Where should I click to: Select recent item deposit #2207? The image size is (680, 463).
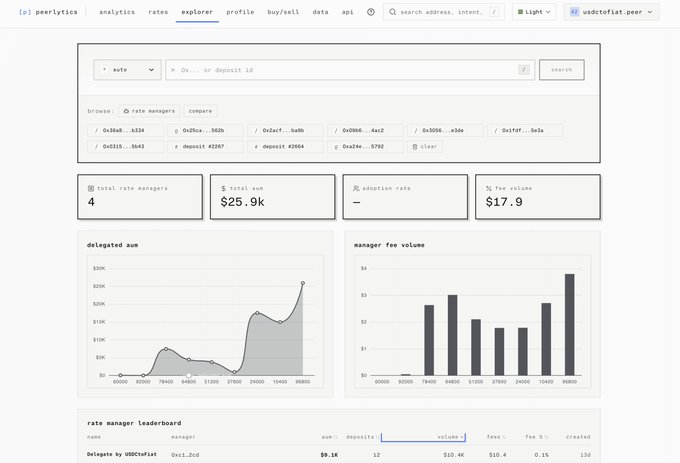(x=204, y=146)
